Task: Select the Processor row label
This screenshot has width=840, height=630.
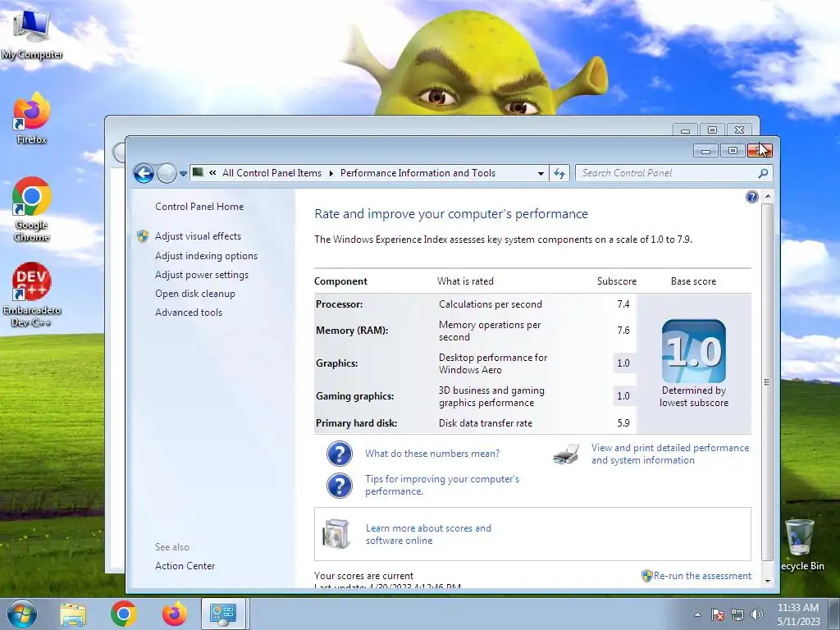Action: [339, 304]
